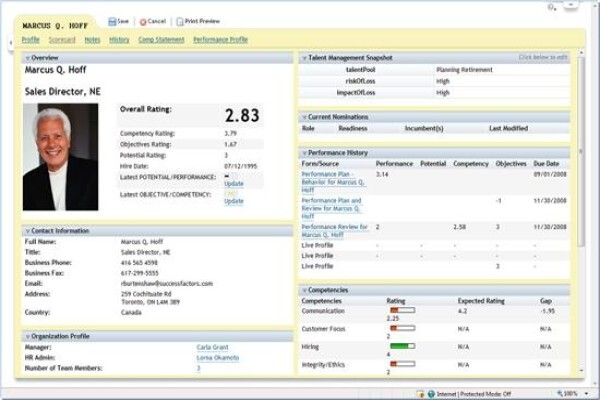Image resolution: width=600 pixels, height=400 pixels.
Task: Open manager Carla Grant's profile link
Action: coord(212,347)
